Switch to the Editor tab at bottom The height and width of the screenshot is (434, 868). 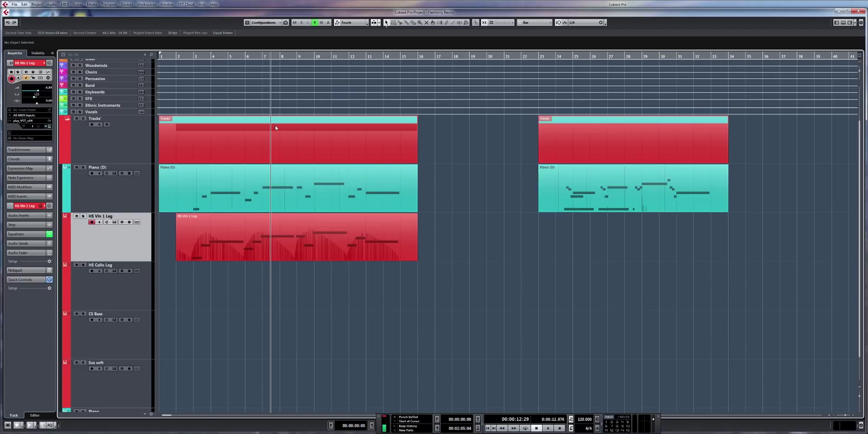[35, 415]
